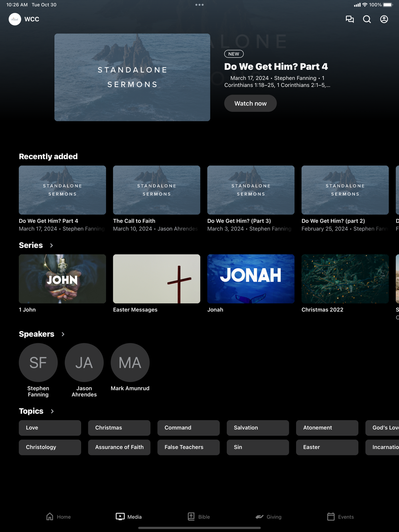399x532 pixels.
Task: Select speaker Jason Ahrendes JA avatar
Action: pyautogui.click(x=84, y=363)
